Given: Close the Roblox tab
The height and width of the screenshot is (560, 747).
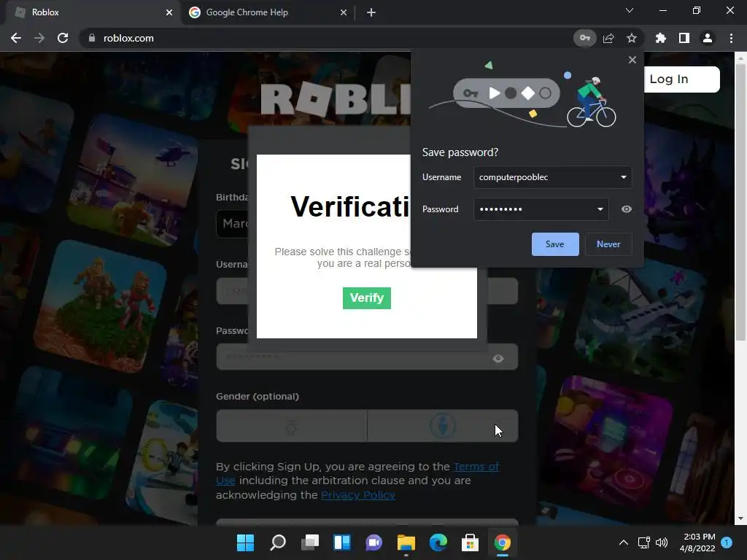Looking at the screenshot, I should (169, 12).
